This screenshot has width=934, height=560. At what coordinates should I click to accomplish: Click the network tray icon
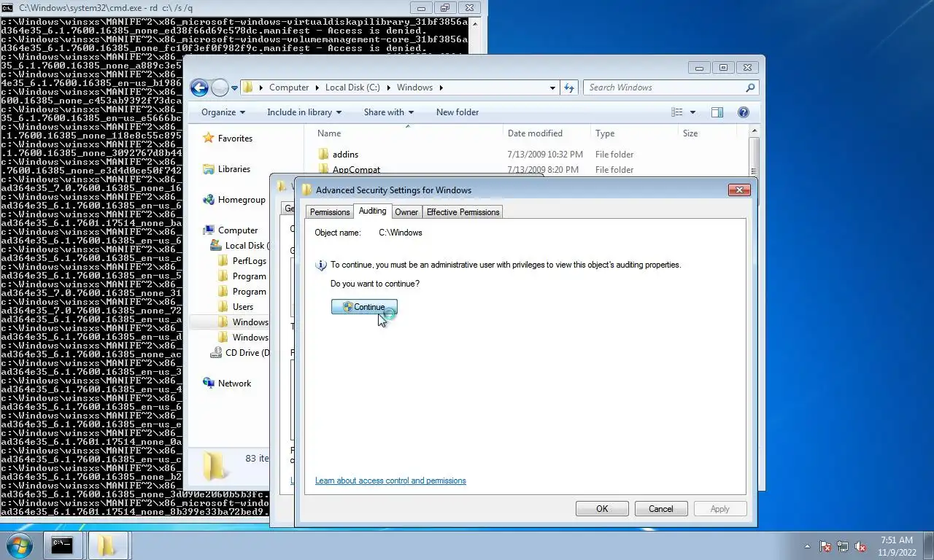(x=843, y=546)
